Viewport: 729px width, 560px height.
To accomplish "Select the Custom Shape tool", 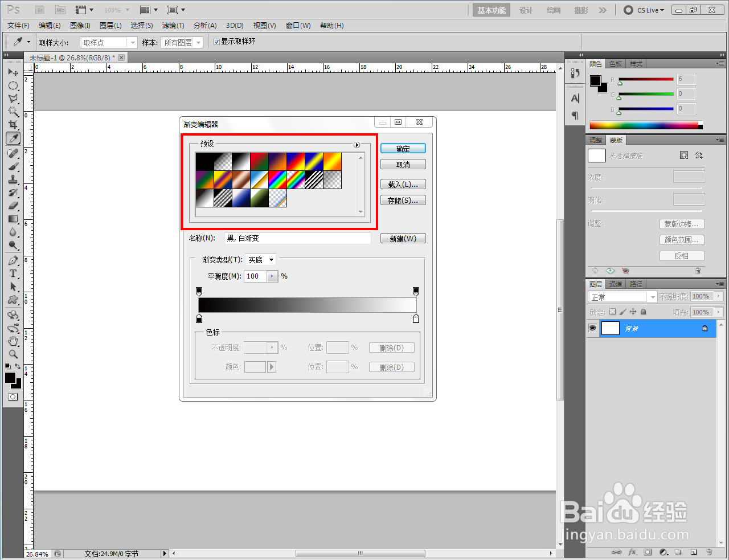I will coord(13,300).
